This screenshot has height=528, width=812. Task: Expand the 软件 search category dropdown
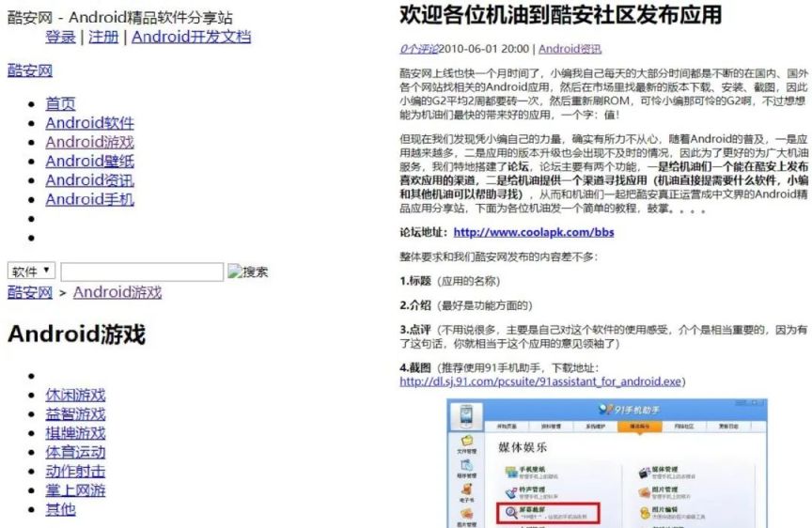coord(31,272)
